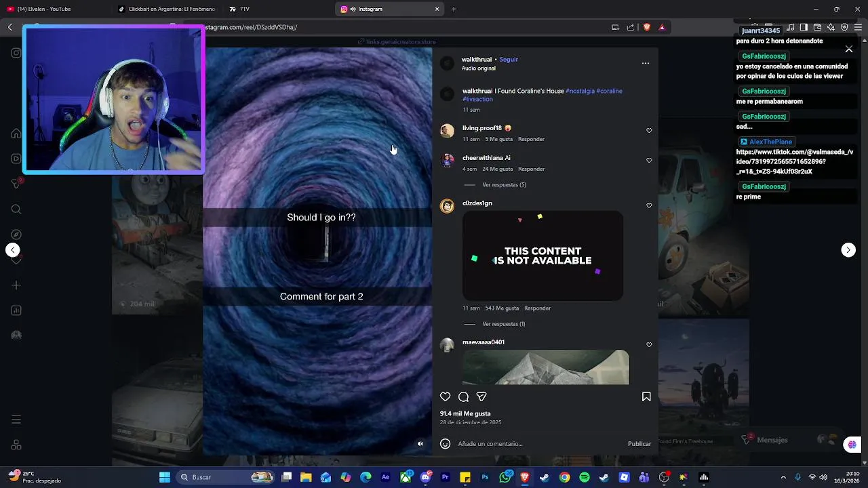Close the Instagram tab

pos(437,9)
